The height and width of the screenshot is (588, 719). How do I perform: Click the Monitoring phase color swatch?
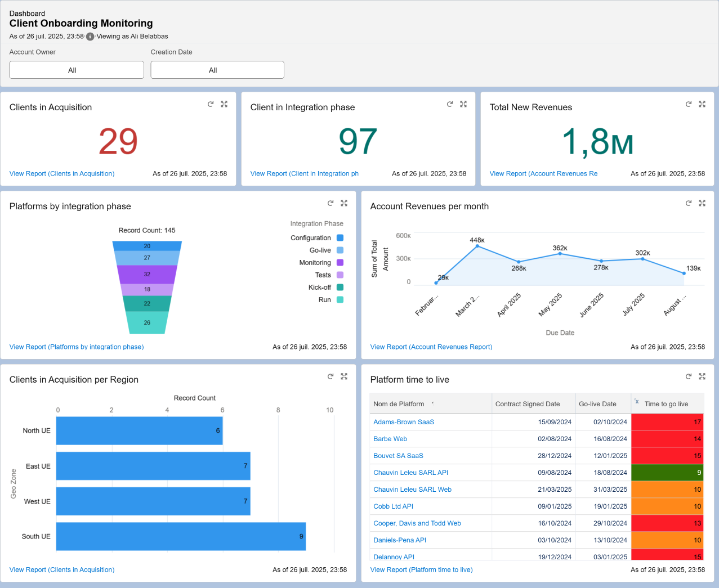coord(340,262)
